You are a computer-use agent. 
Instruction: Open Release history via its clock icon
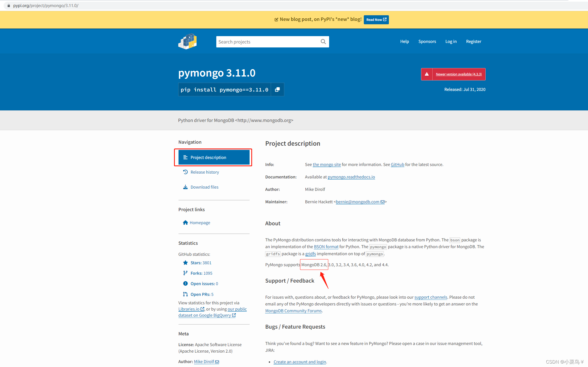tap(185, 172)
